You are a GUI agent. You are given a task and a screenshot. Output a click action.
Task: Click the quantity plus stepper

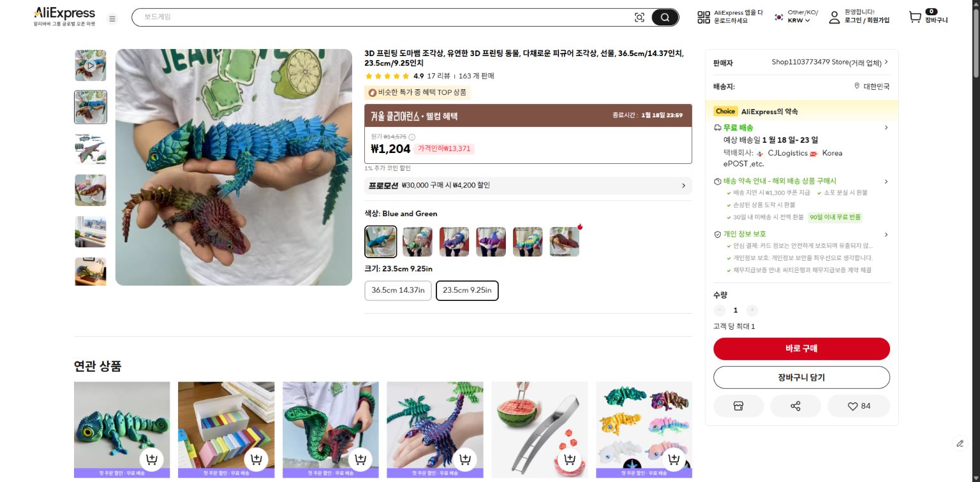point(752,310)
